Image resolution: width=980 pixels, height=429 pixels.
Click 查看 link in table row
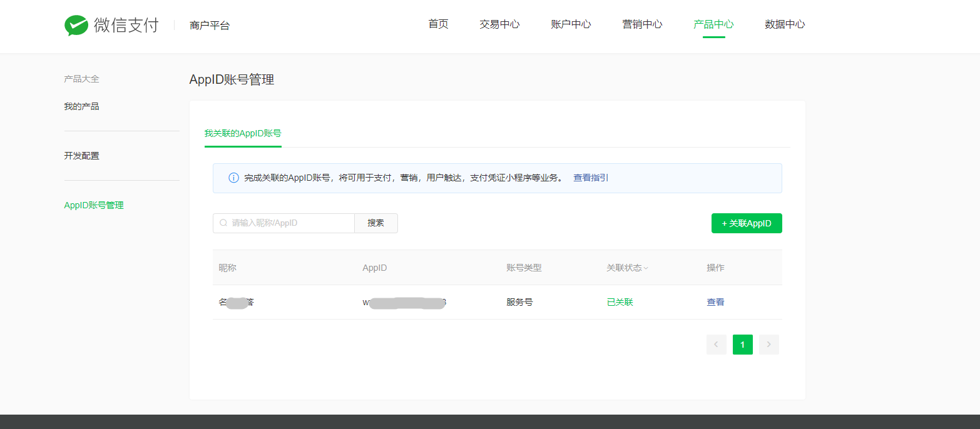[715, 302]
